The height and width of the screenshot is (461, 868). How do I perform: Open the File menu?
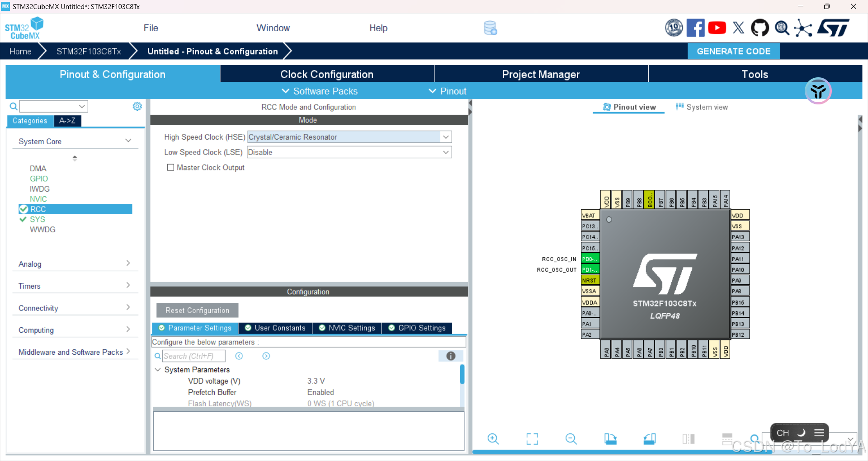pos(151,28)
